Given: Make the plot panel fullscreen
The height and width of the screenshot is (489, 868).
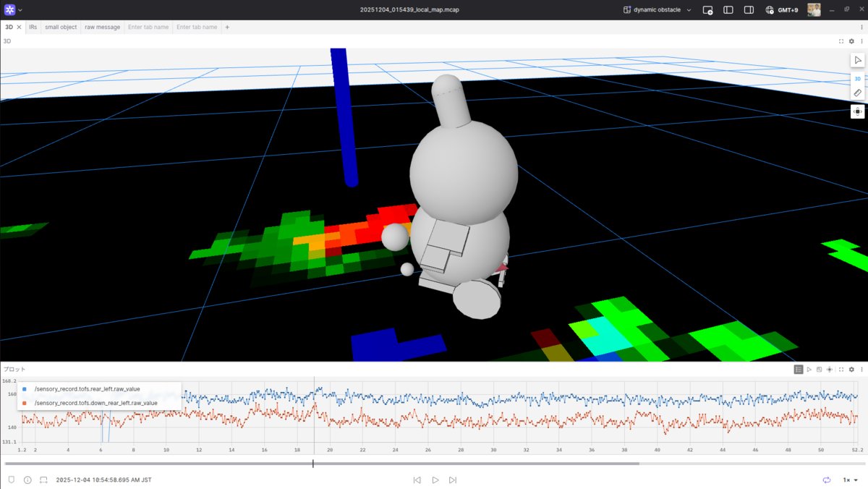Looking at the screenshot, I should pyautogui.click(x=841, y=369).
